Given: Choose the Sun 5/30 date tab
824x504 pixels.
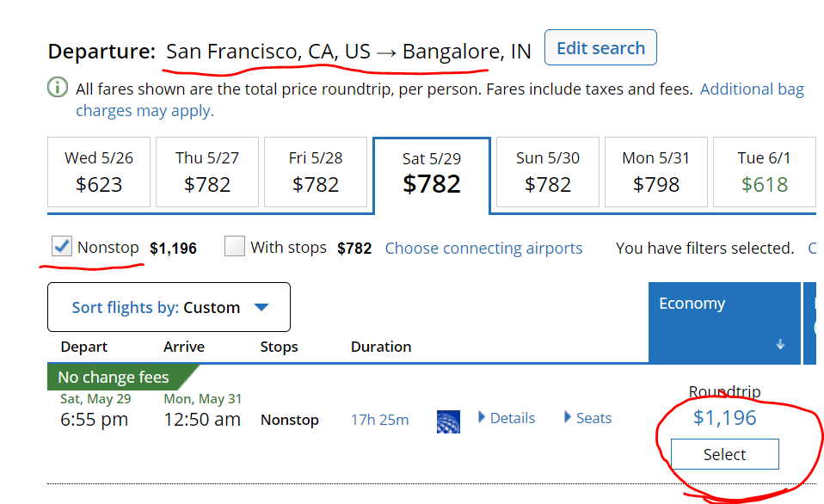Looking at the screenshot, I should point(548,172).
